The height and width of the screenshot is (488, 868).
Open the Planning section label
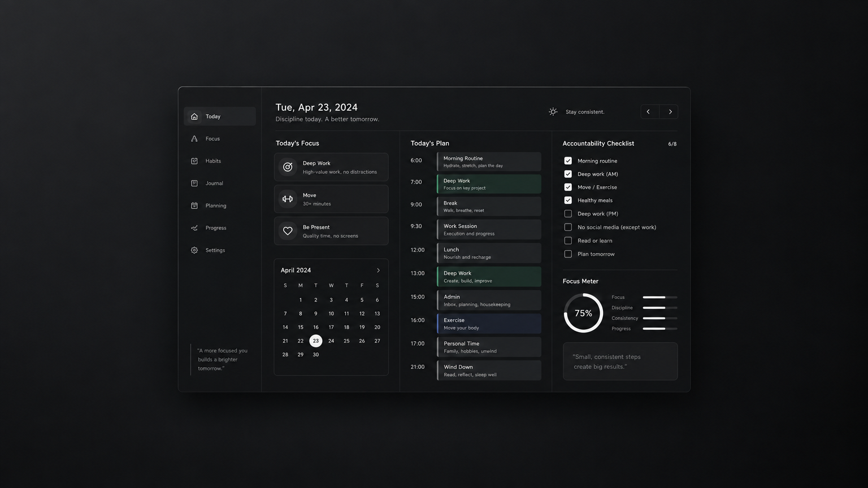tap(216, 206)
